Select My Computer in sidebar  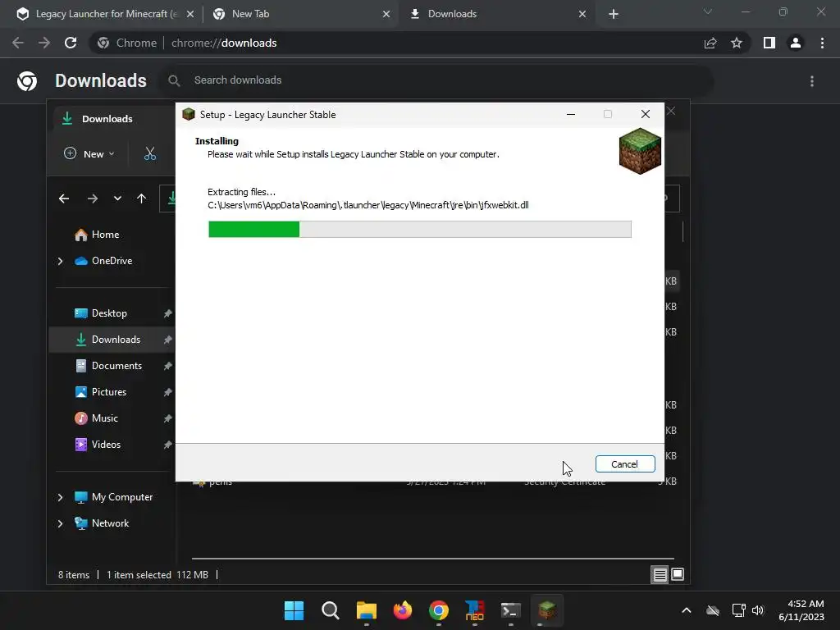tap(121, 497)
